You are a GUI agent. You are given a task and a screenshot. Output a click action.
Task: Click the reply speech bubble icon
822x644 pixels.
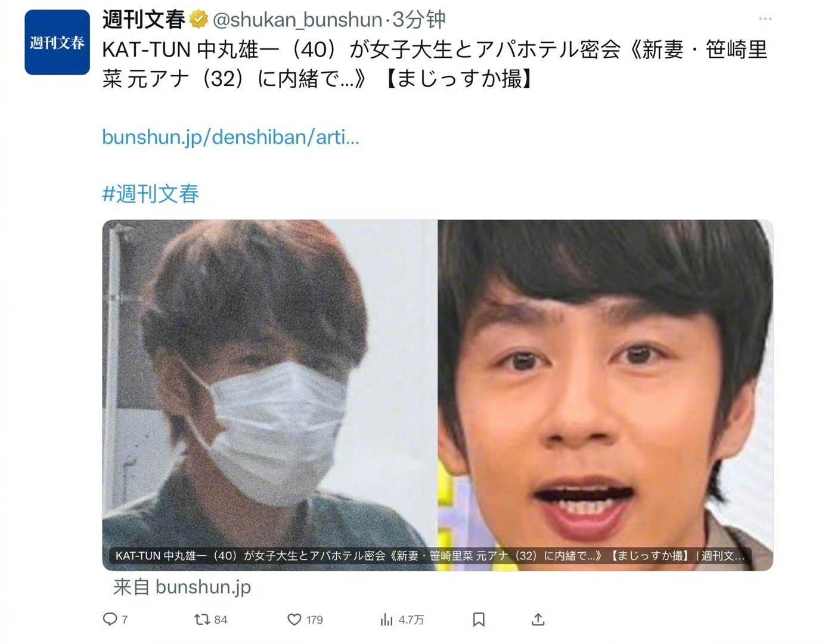point(110,620)
